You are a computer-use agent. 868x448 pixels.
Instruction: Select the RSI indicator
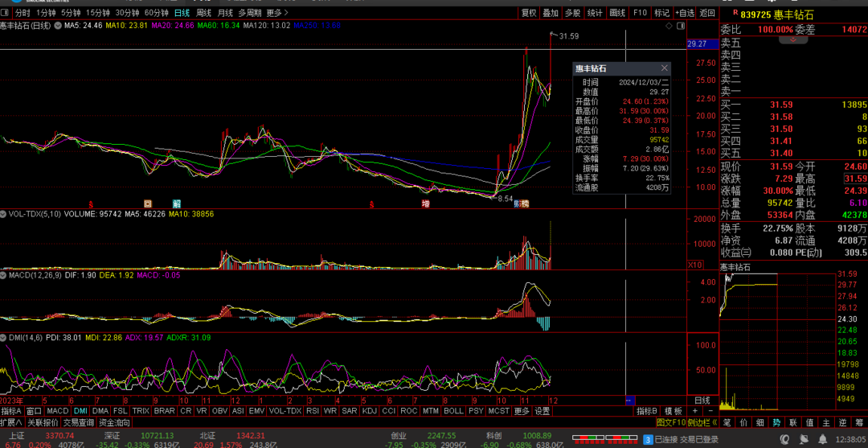tap(313, 411)
